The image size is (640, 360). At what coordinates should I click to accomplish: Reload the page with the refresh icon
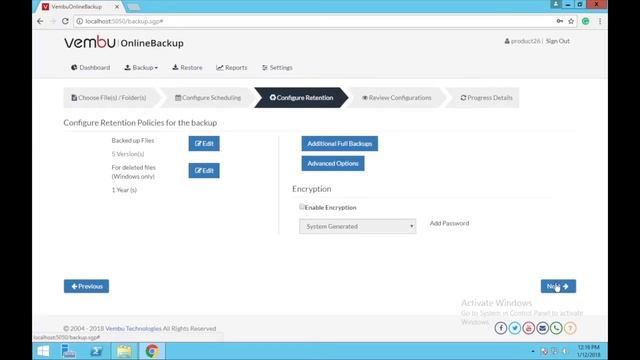(65, 21)
